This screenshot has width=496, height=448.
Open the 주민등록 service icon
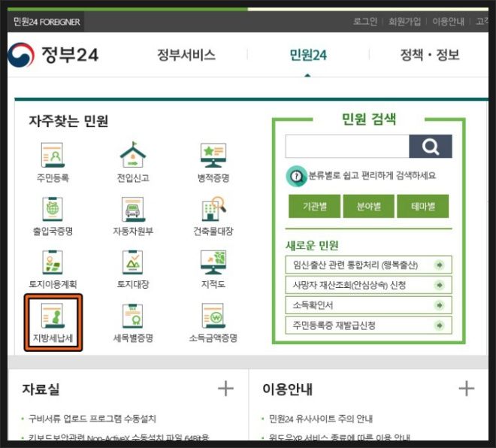tap(53, 155)
